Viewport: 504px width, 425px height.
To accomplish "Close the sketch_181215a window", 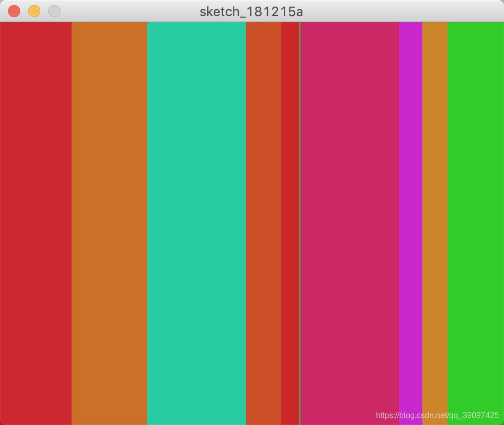I will (x=14, y=11).
